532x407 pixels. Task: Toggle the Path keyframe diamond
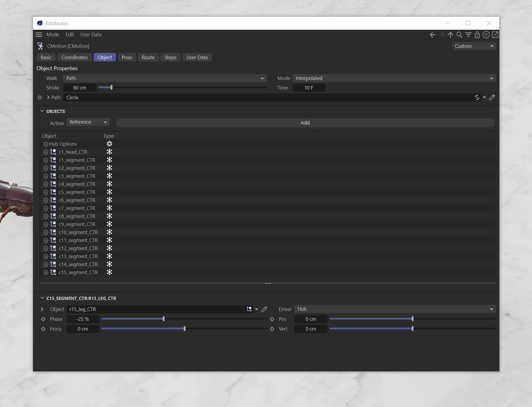[40, 98]
